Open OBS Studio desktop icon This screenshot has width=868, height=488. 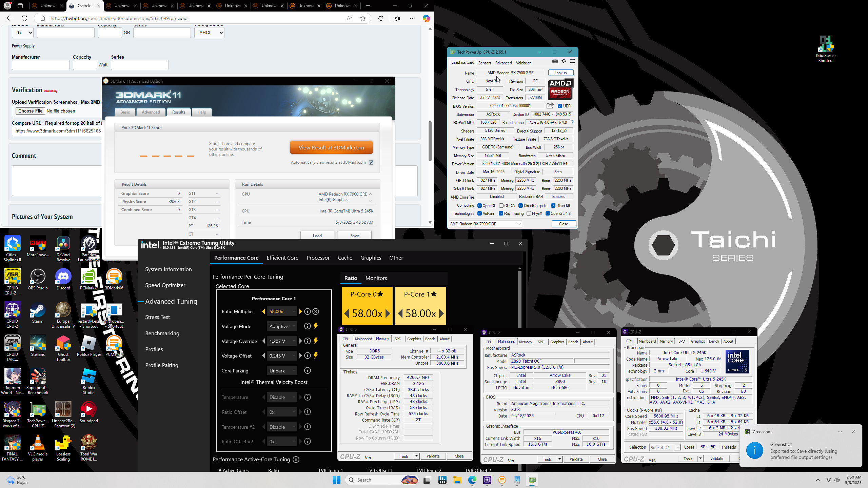[38, 280]
